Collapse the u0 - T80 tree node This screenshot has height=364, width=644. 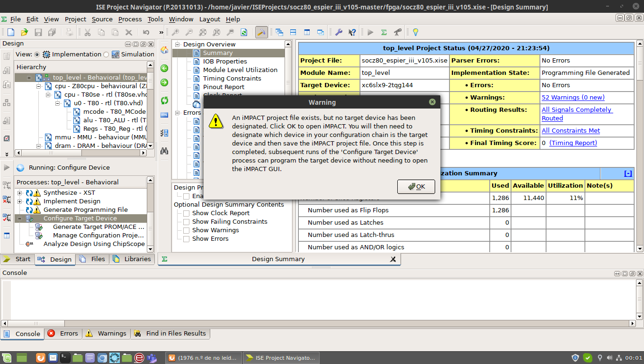[58, 103]
